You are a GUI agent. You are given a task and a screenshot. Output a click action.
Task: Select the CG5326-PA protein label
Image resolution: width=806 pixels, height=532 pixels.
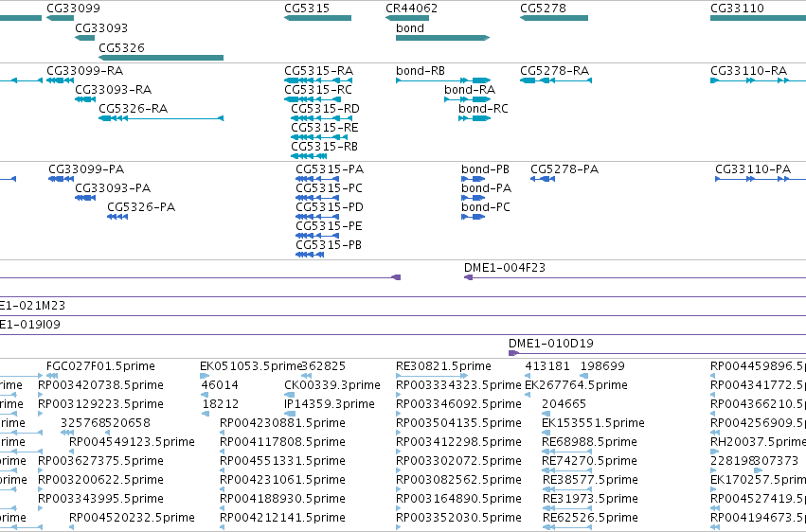coord(141,207)
